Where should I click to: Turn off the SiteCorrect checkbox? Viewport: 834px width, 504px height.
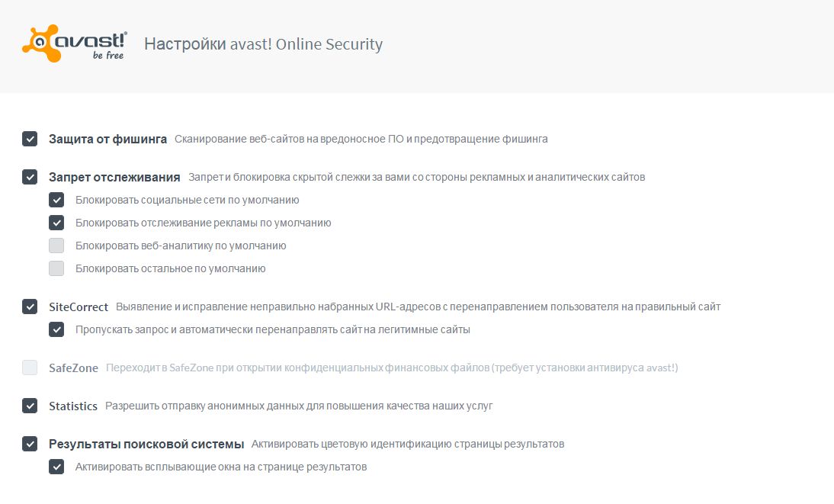(30, 307)
